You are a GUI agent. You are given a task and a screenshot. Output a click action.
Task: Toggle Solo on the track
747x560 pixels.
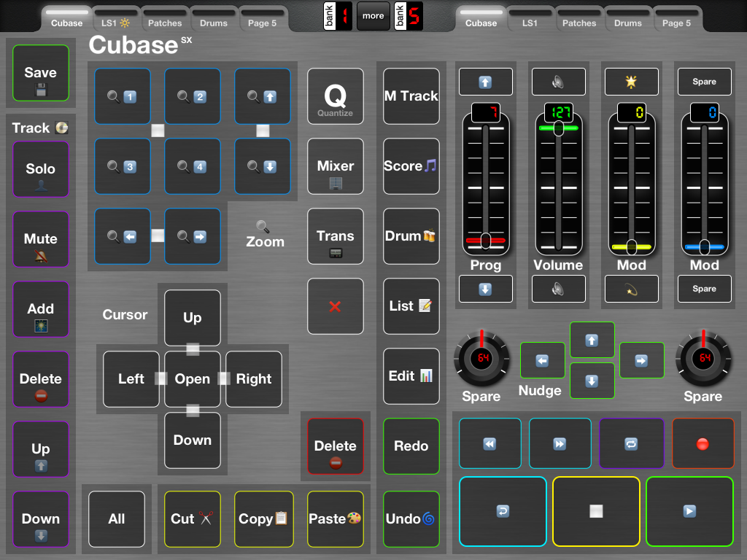click(41, 169)
